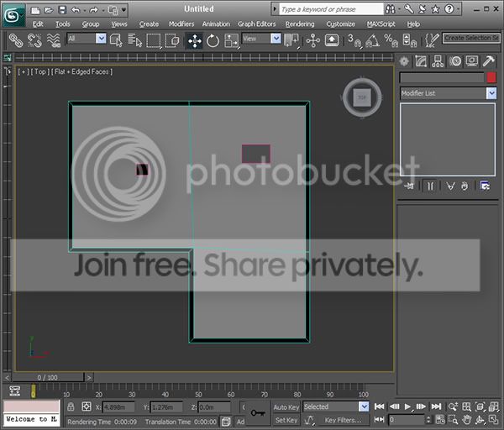
Task: Open the MAXScript menu
Action: pyautogui.click(x=381, y=24)
